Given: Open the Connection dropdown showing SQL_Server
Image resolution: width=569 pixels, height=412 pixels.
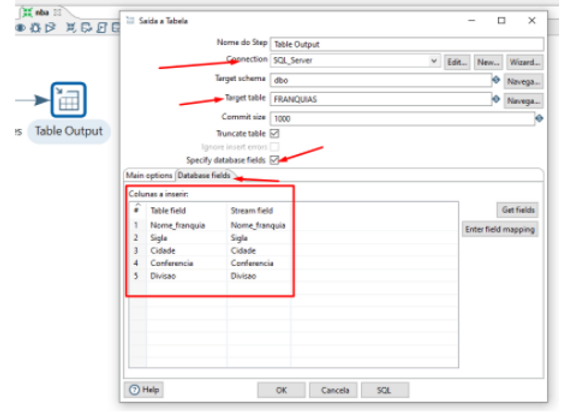Looking at the screenshot, I should coord(434,61).
